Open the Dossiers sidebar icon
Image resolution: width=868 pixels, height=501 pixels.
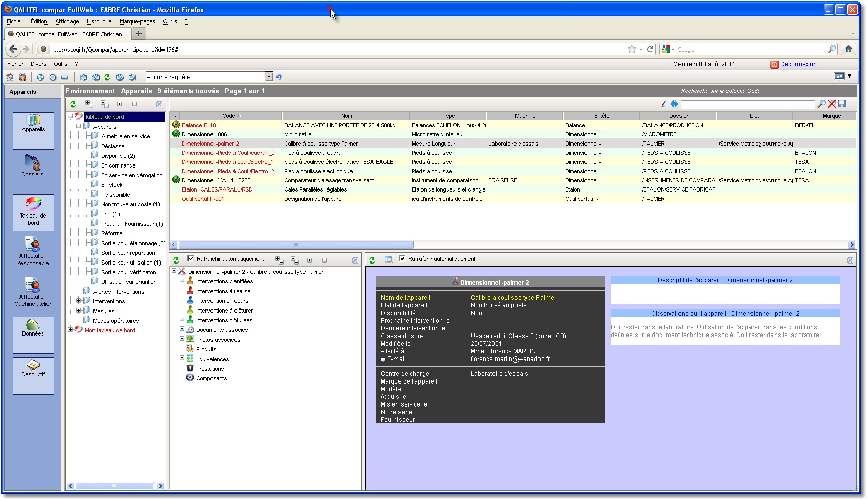pos(33,165)
